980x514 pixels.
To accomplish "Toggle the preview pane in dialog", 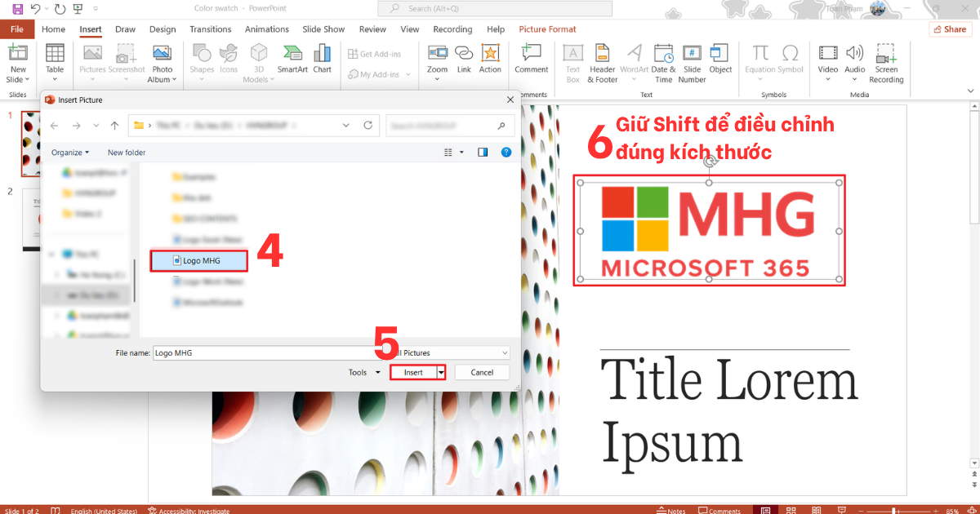I will coord(483,153).
